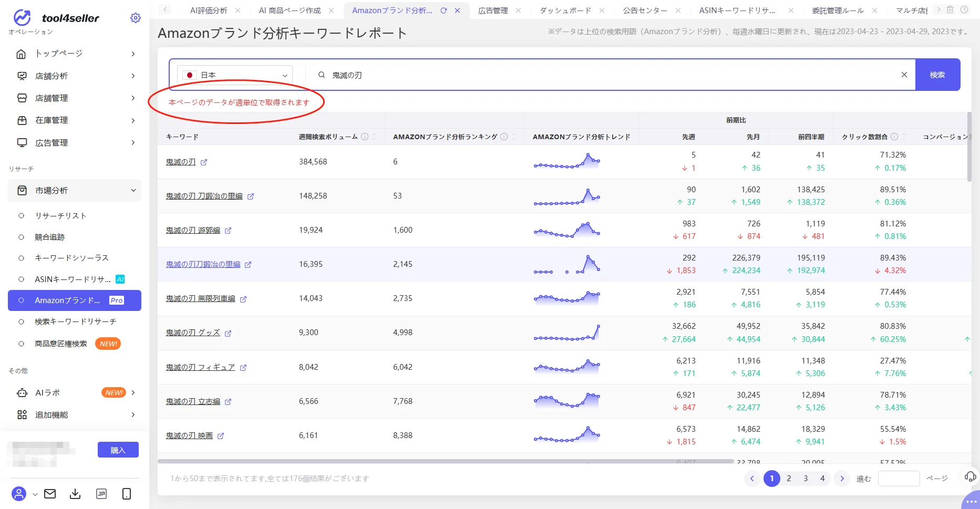Open the account dropdown arrow beside avatar
Viewport: 980px width, 509px height.
35,494
